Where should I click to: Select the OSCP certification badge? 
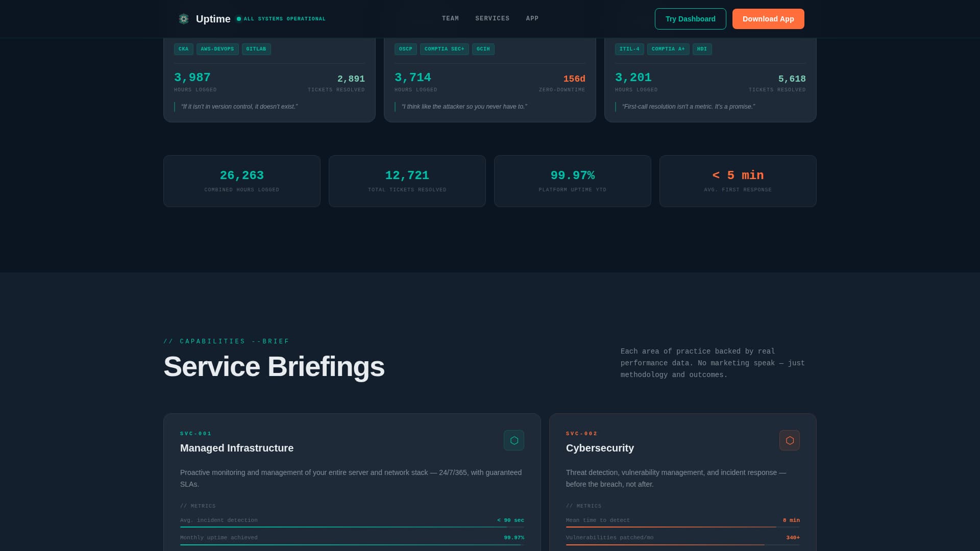coord(405,49)
